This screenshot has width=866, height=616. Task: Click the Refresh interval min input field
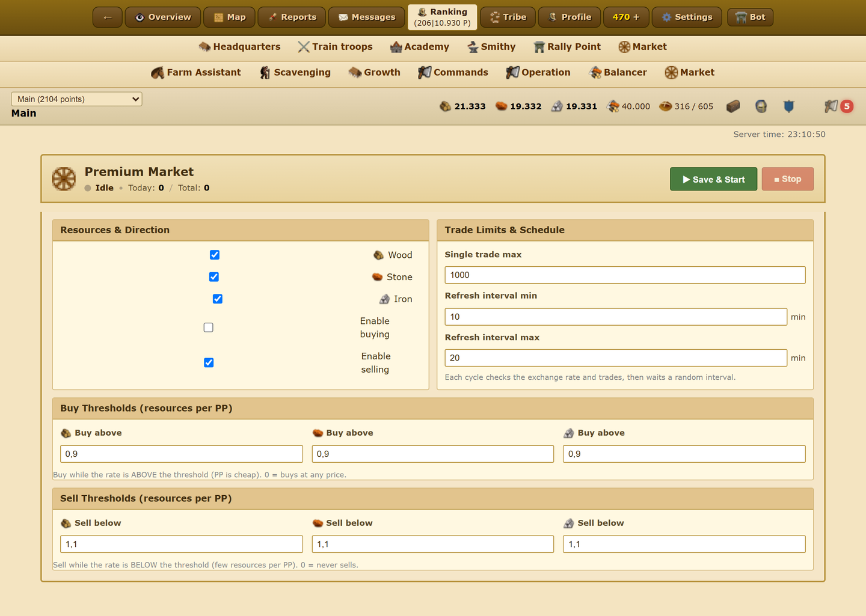point(616,317)
